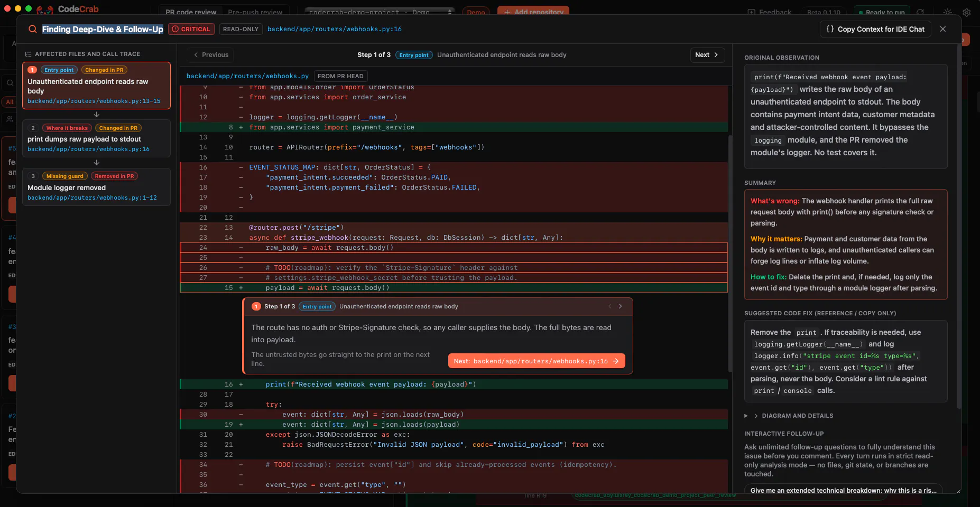Click the CRITICAL severity badge

coord(191,29)
